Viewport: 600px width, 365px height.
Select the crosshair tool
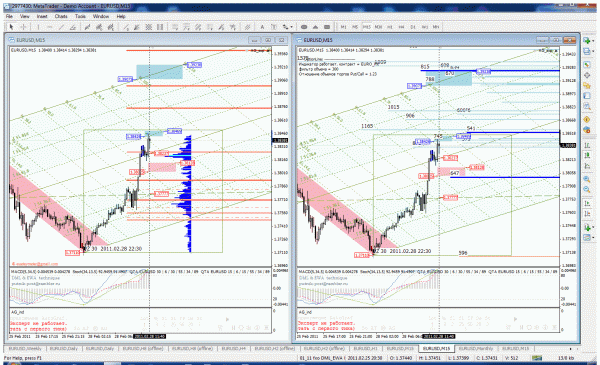pyautogui.click(x=23, y=27)
